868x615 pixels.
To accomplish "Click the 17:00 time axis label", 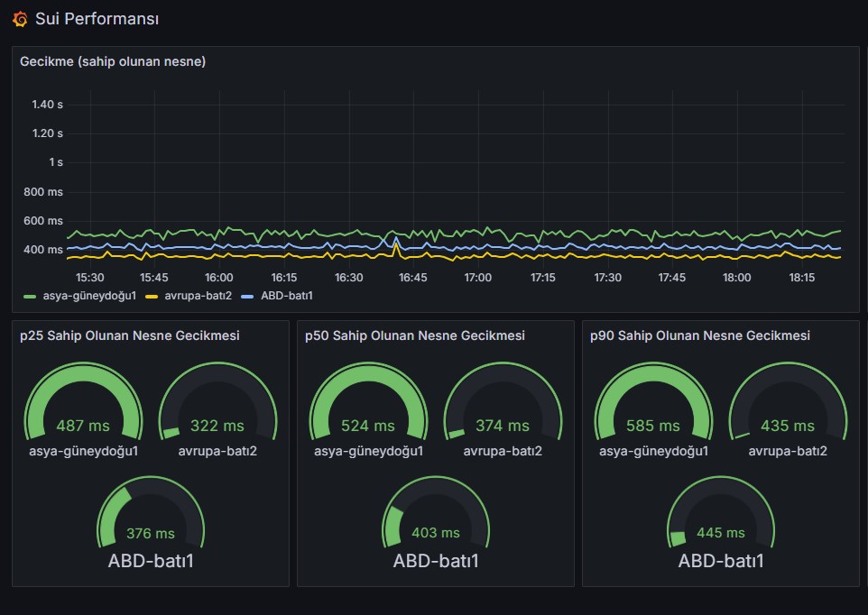I will tap(477, 278).
